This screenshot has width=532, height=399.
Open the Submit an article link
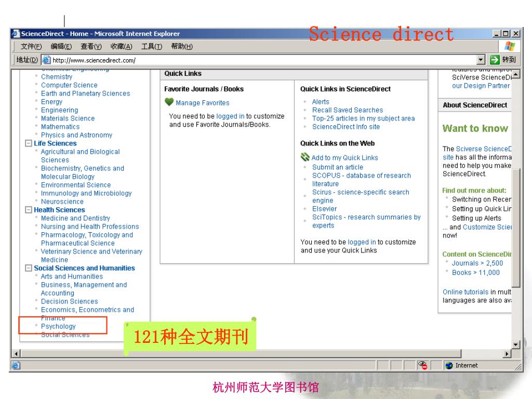pos(338,167)
